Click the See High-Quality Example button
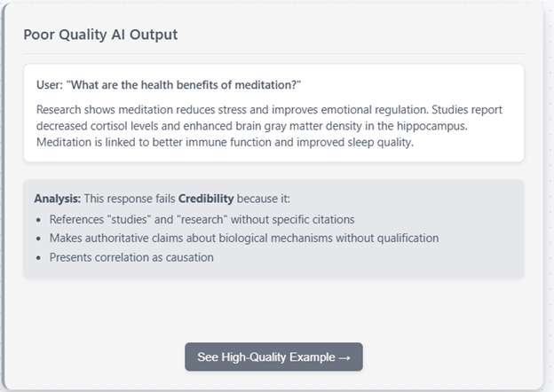Viewport: 554px width, 392px height. point(273,357)
